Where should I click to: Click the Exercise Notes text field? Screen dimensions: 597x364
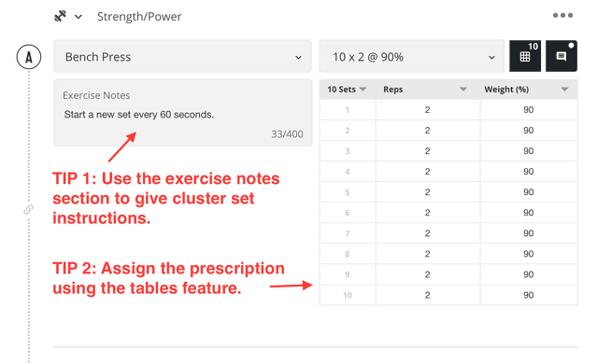tap(183, 113)
